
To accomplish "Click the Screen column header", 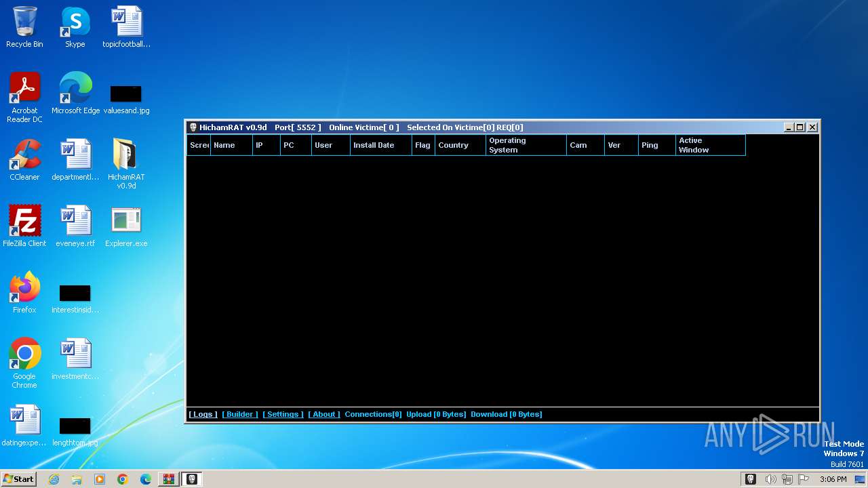I will click(x=199, y=145).
